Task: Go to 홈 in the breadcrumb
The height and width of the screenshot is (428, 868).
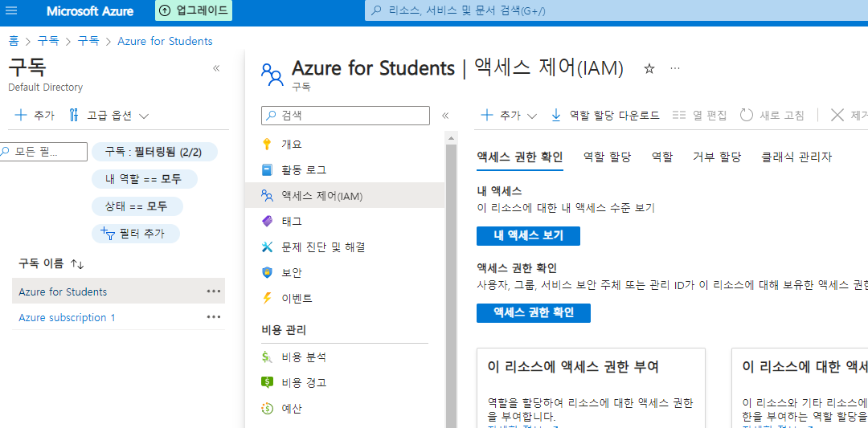Action: pos(14,41)
